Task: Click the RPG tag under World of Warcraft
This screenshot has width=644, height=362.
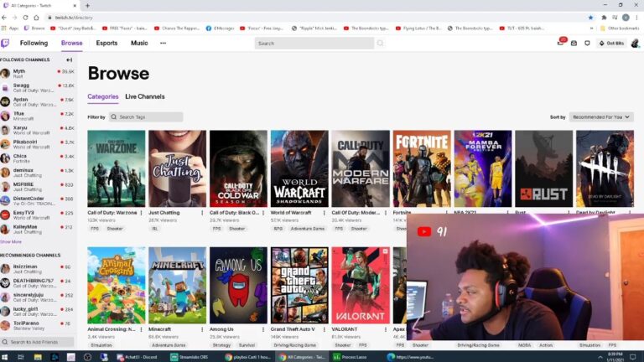Action: pyautogui.click(x=278, y=229)
